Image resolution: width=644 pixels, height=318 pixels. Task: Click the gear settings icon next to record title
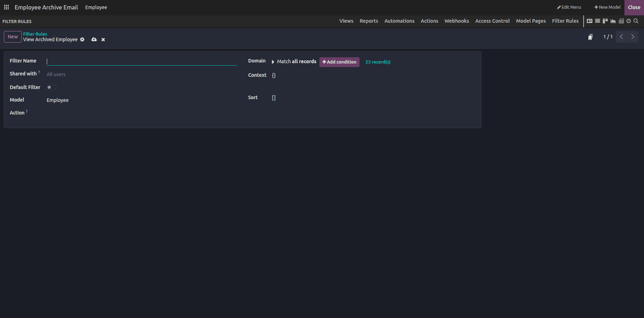pos(82,39)
